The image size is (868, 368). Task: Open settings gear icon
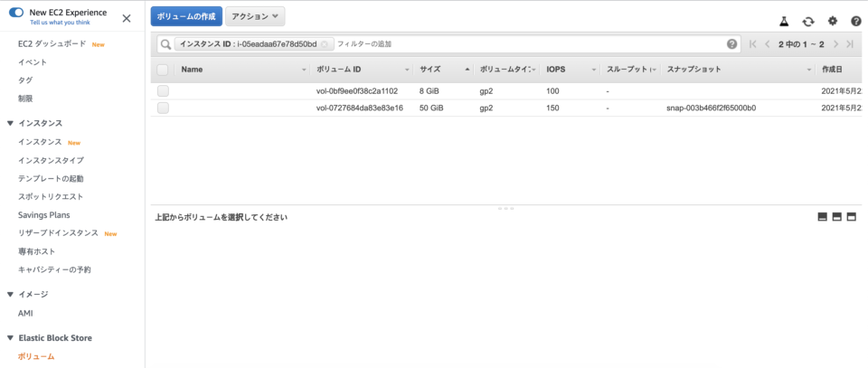833,21
